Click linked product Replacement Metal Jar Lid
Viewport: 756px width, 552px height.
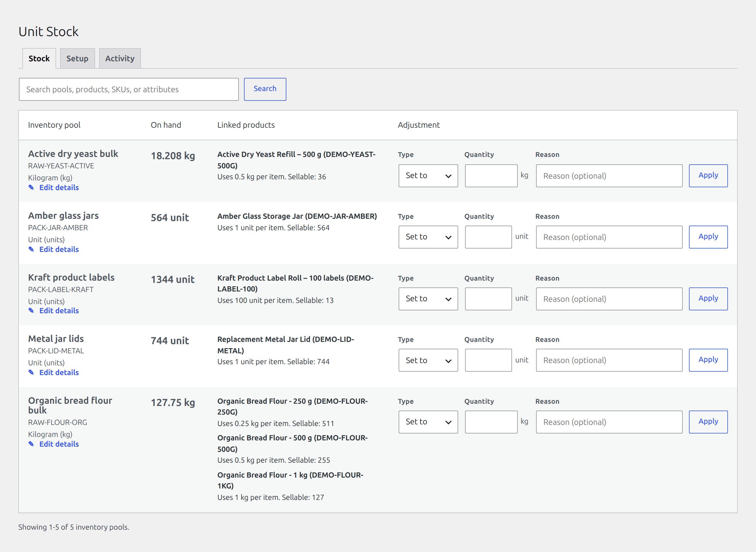pyautogui.click(x=286, y=345)
